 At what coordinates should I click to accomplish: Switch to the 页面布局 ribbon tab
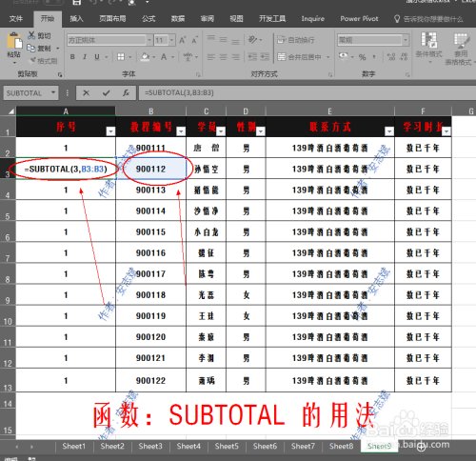[x=112, y=19]
